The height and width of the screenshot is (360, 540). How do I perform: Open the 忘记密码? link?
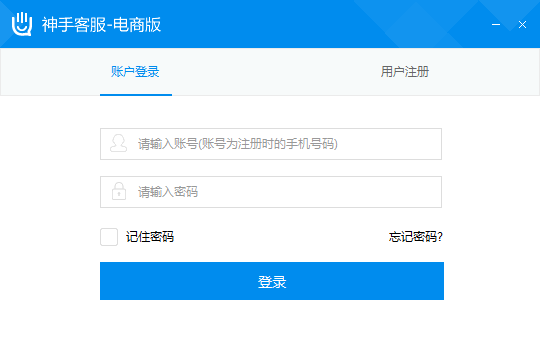[x=416, y=237]
